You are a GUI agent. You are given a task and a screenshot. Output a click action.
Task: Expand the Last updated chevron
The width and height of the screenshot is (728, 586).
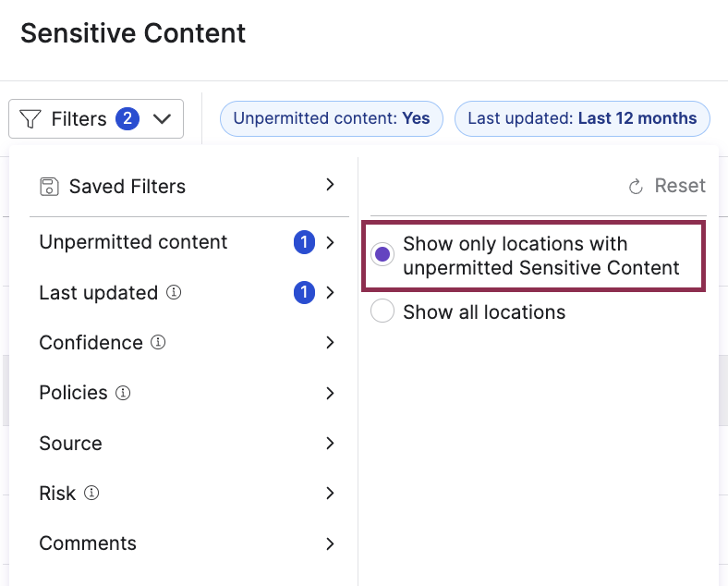click(x=330, y=292)
